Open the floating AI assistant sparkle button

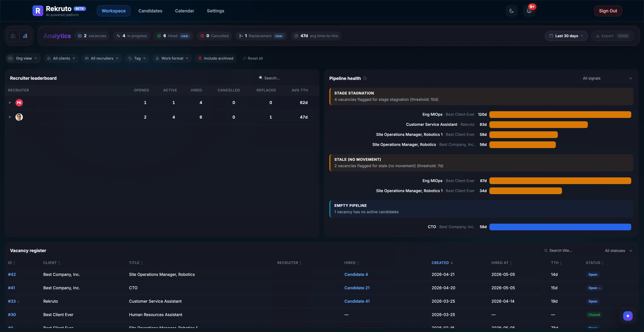(x=628, y=316)
